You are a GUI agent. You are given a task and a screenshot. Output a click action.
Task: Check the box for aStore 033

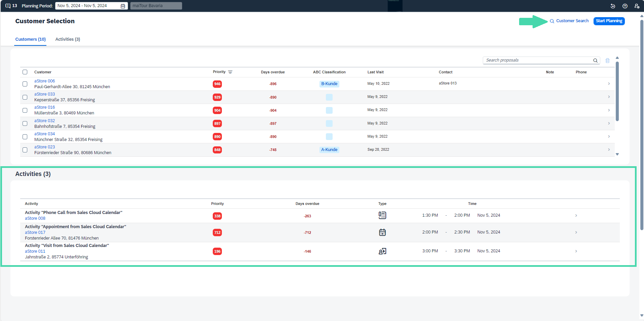point(25,97)
